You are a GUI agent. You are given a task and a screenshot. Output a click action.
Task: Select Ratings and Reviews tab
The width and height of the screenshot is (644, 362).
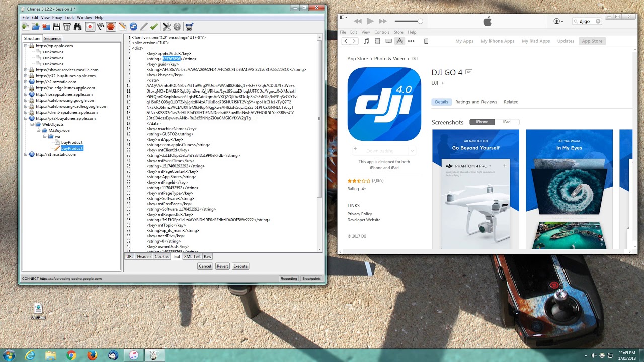pyautogui.click(x=476, y=102)
